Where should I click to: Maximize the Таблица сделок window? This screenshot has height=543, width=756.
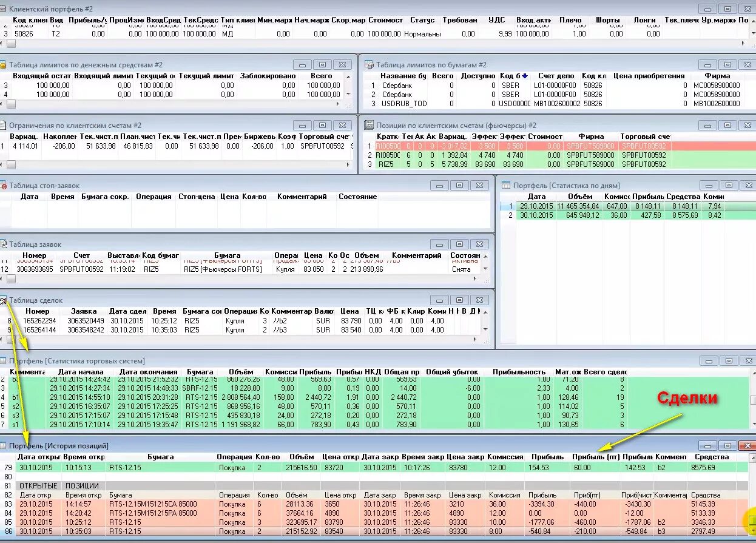pos(459,300)
